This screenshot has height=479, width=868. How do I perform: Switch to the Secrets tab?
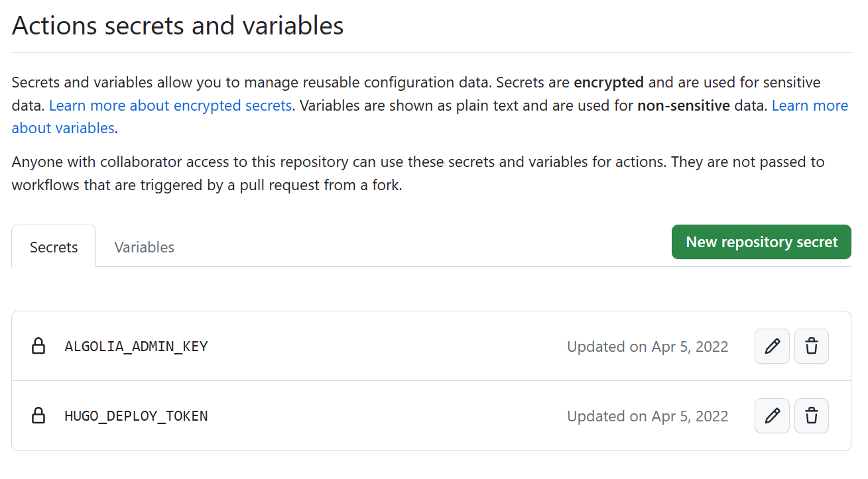(54, 247)
